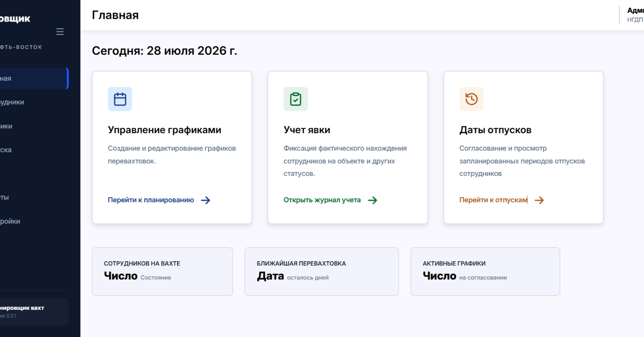Click description starting Согласование и просмотр

[x=522, y=161]
